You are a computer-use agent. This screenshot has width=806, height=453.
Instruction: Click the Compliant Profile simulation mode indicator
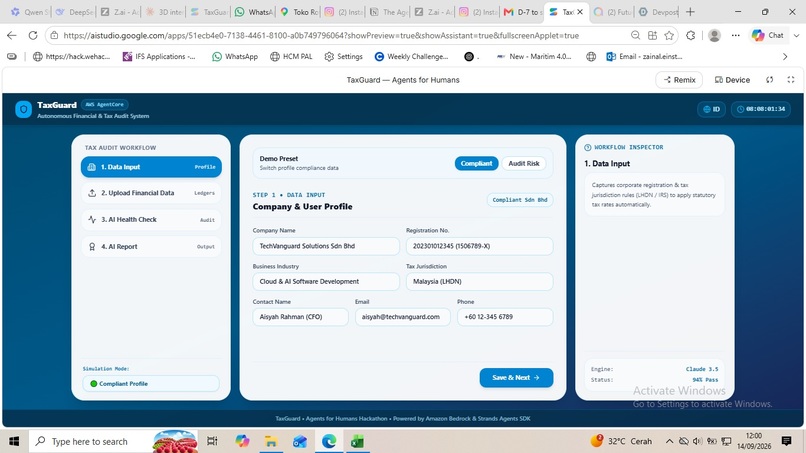pos(151,384)
